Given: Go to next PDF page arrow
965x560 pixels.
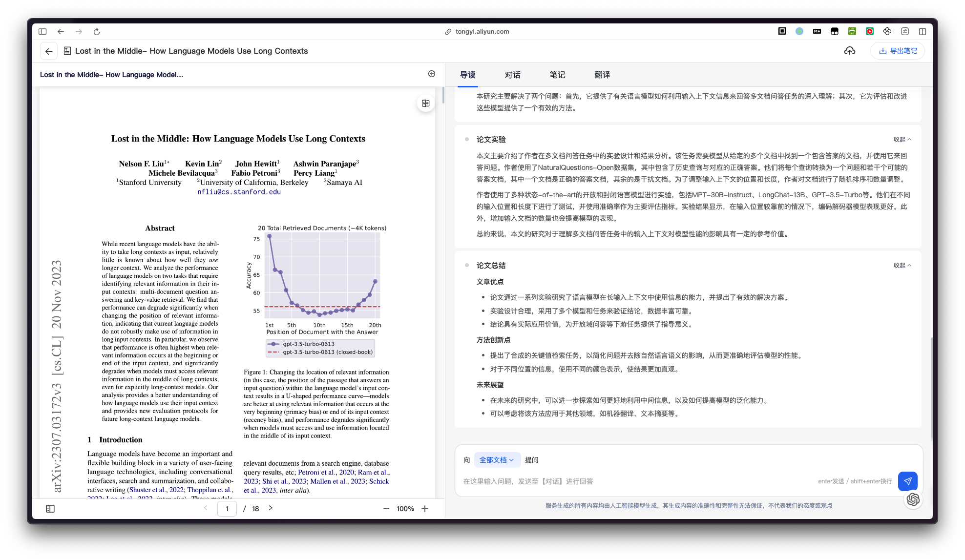Looking at the screenshot, I should coord(271,508).
